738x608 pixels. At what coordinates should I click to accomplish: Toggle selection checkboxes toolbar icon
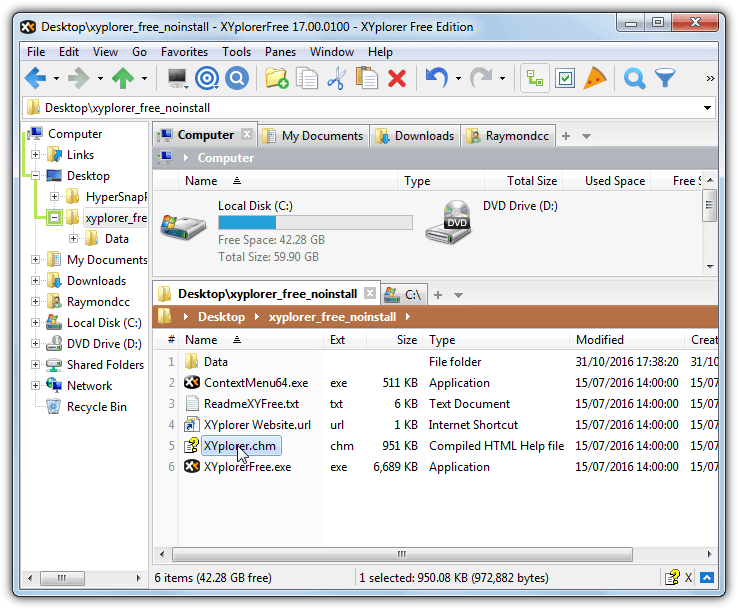(x=565, y=78)
